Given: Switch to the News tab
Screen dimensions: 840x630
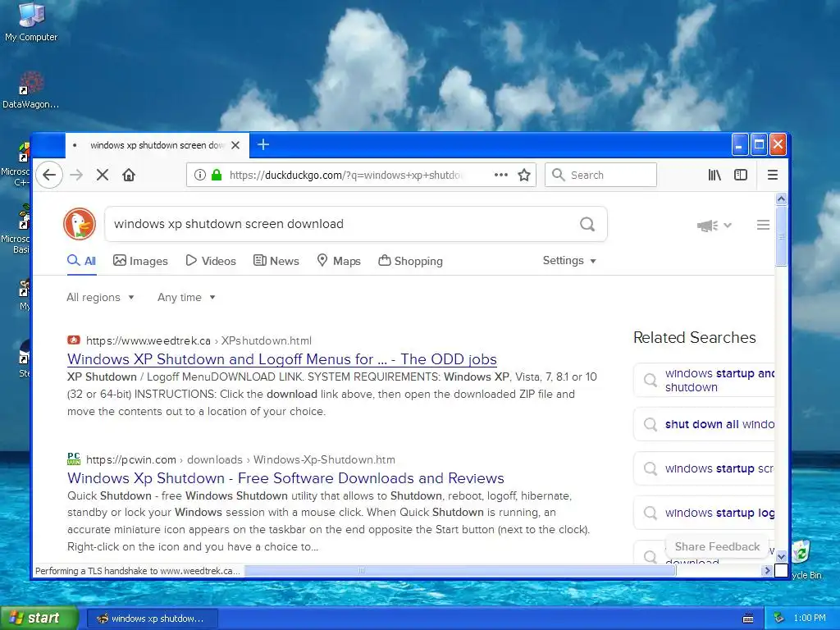Looking at the screenshot, I should tap(276, 261).
